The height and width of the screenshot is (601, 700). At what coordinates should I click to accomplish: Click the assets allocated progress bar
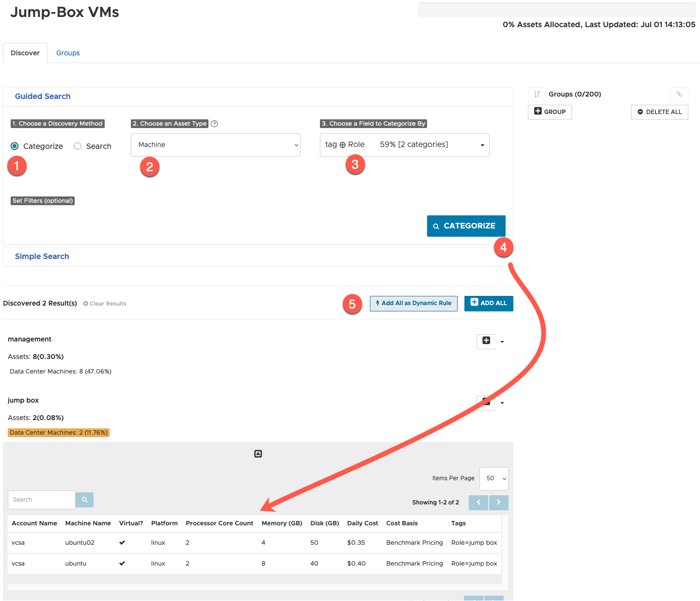click(557, 10)
